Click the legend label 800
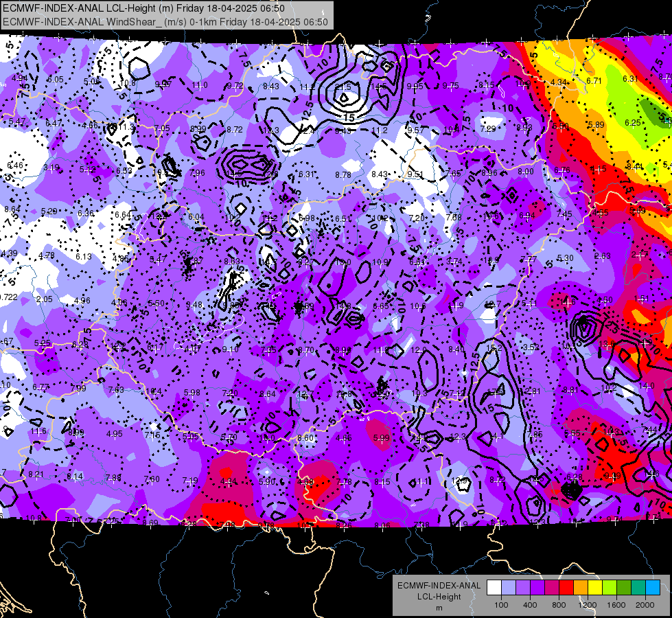672x618 pixels. pos(559,605)
